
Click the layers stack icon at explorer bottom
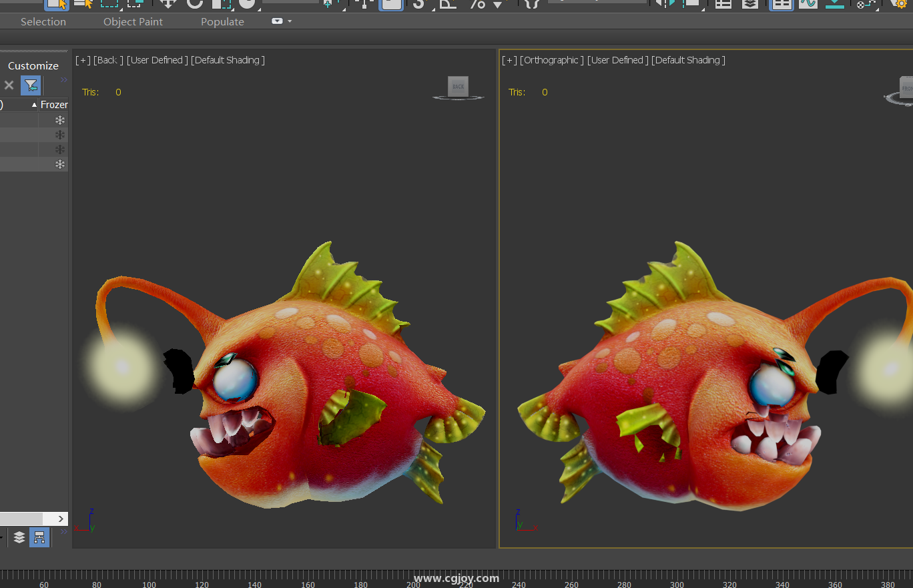tap(19, 537)
